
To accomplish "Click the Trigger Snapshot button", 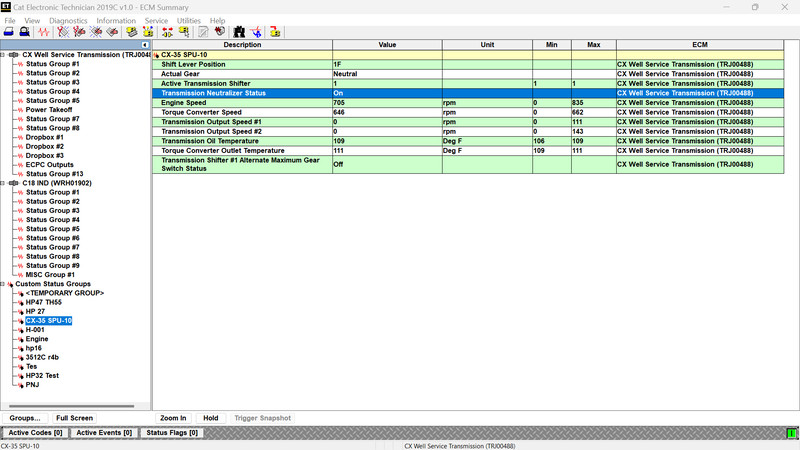I will point(262,418).
